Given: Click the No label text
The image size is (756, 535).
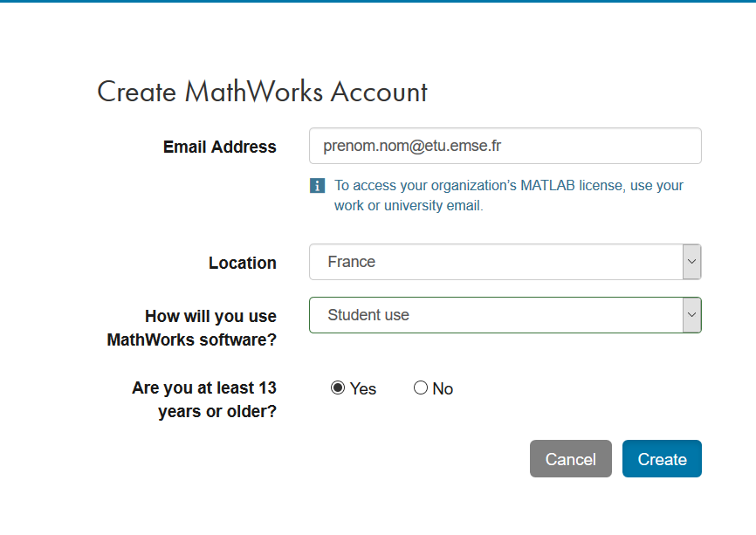Looking at the screenshot, I should point(443,389).
